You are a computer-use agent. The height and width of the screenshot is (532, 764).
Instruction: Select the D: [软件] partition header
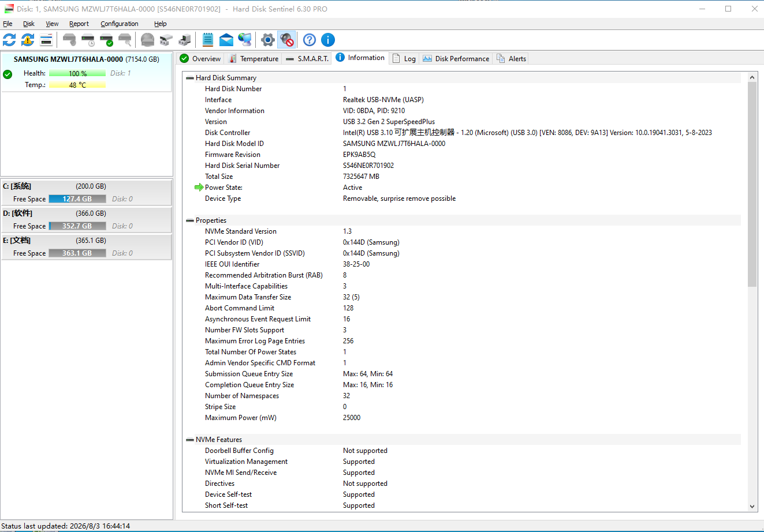point(87,213)
